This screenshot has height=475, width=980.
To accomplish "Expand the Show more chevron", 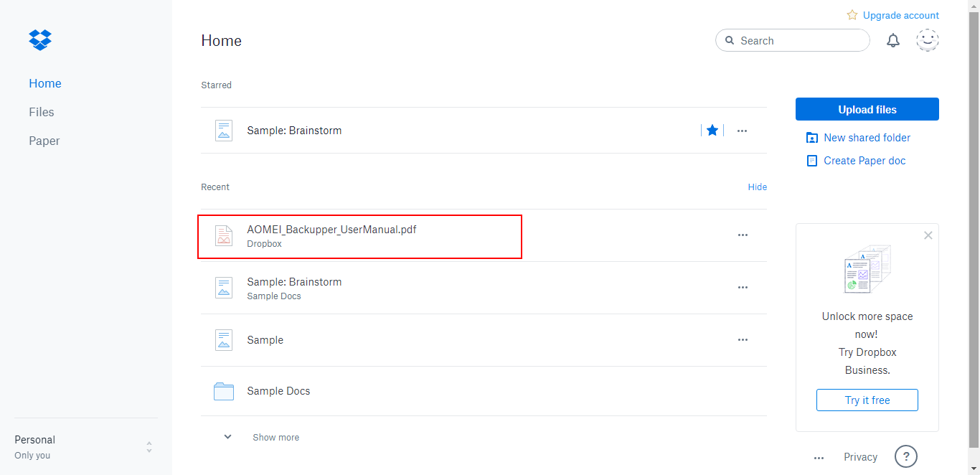I will pyautogui.click(x=228, y=437).
